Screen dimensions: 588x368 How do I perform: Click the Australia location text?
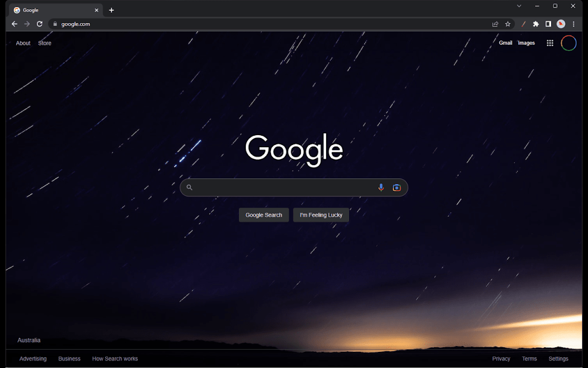[29, 340]
